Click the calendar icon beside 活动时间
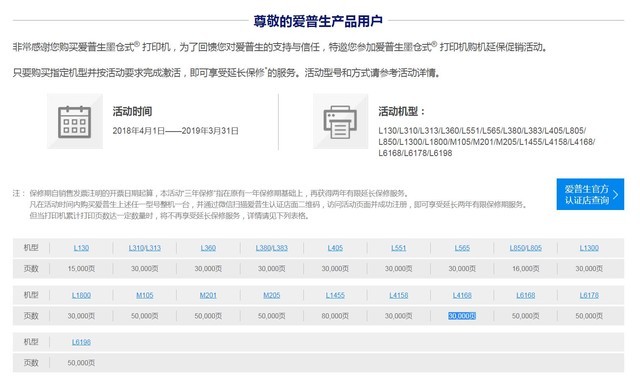Screen dimensions: 640x381 [74, 121]
